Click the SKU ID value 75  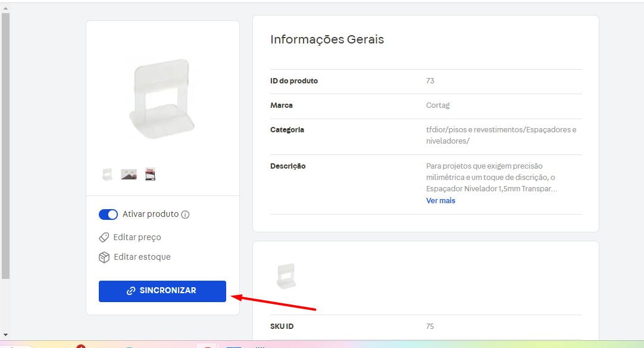[430, 327]
